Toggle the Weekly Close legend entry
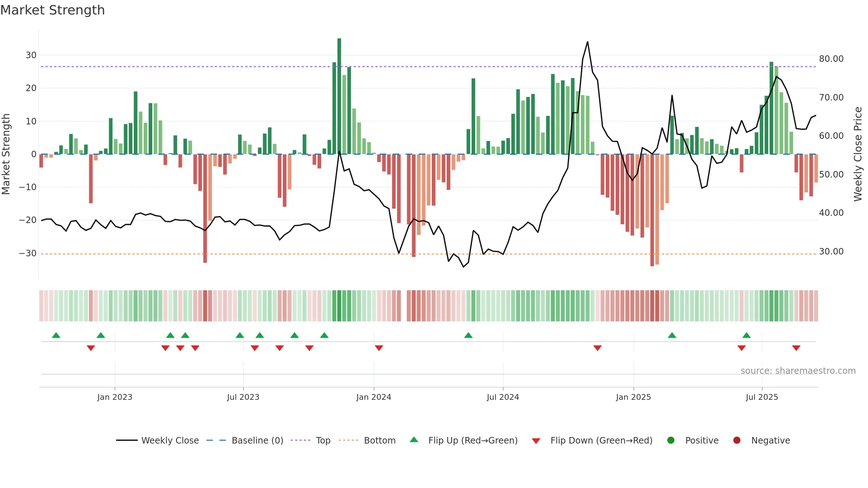Screen dimensions: 868x488 (158, 440)
